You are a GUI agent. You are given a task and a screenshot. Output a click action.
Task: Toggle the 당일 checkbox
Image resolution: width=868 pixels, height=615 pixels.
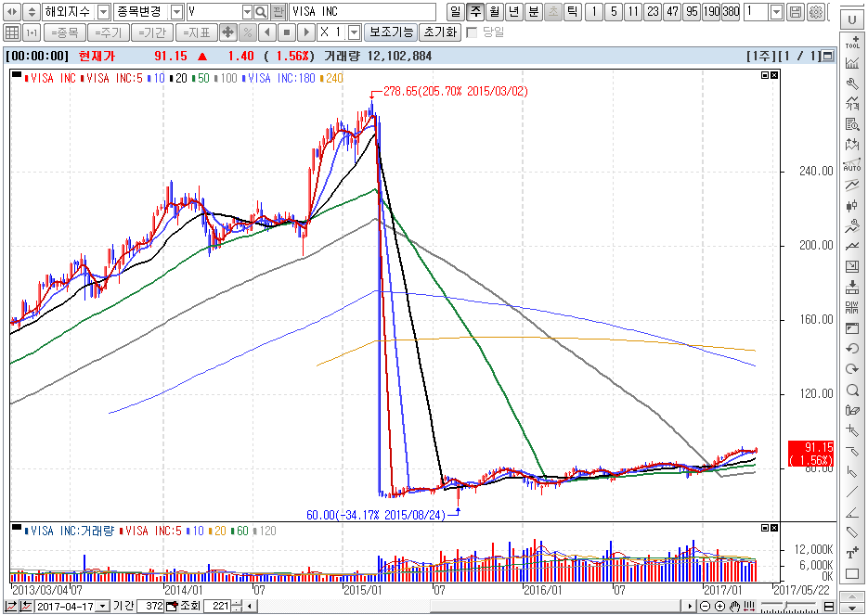coord(472,32)
